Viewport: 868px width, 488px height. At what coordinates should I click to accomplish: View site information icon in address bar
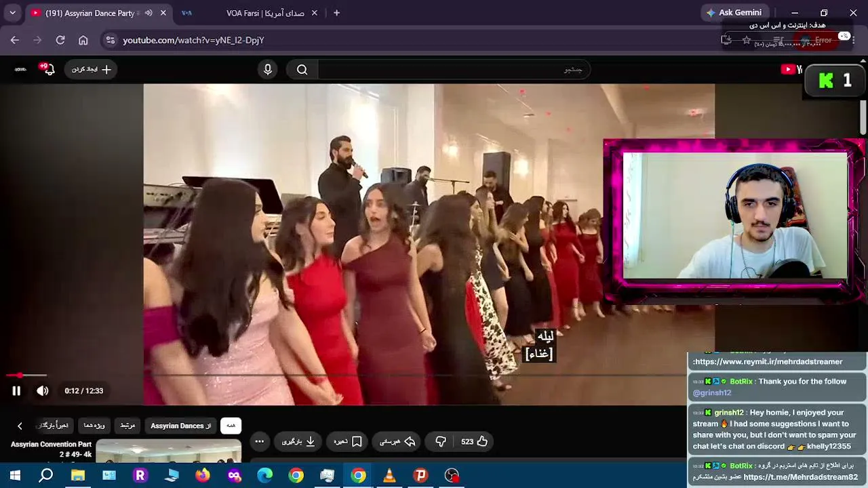coord(111,40)
